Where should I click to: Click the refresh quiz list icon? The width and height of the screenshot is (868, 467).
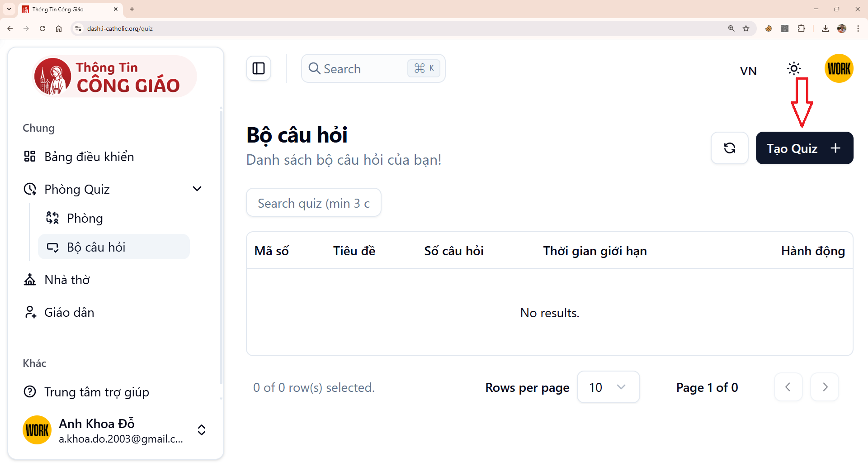point(729,148)
